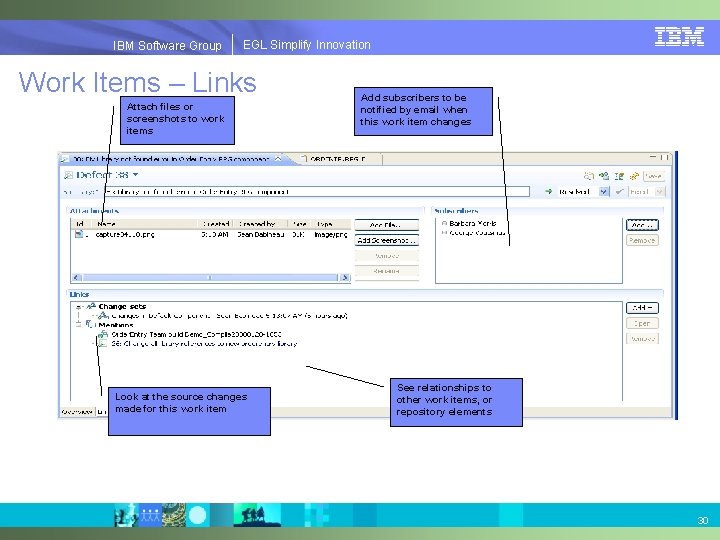Collapse the Change sets tree node

click(x=79, y=306)
